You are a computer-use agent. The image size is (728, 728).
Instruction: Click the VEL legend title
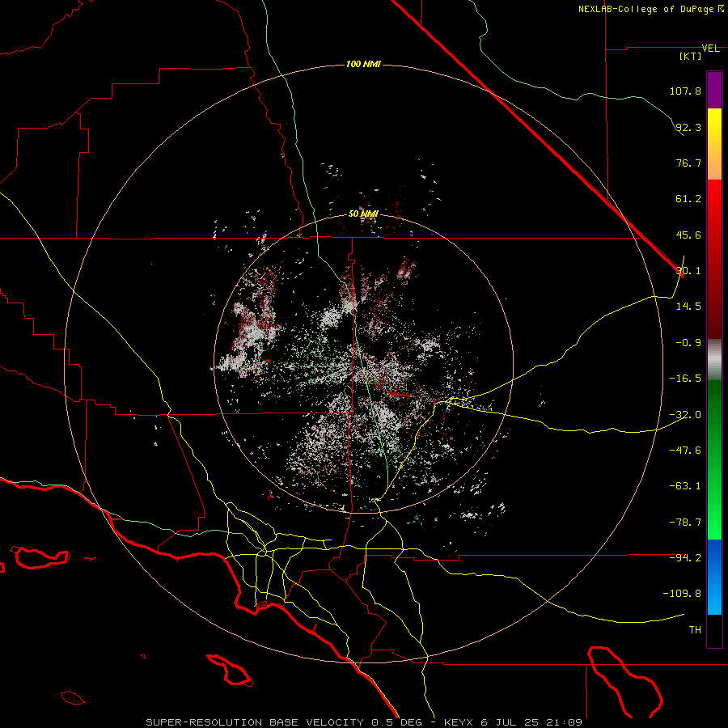711,49
